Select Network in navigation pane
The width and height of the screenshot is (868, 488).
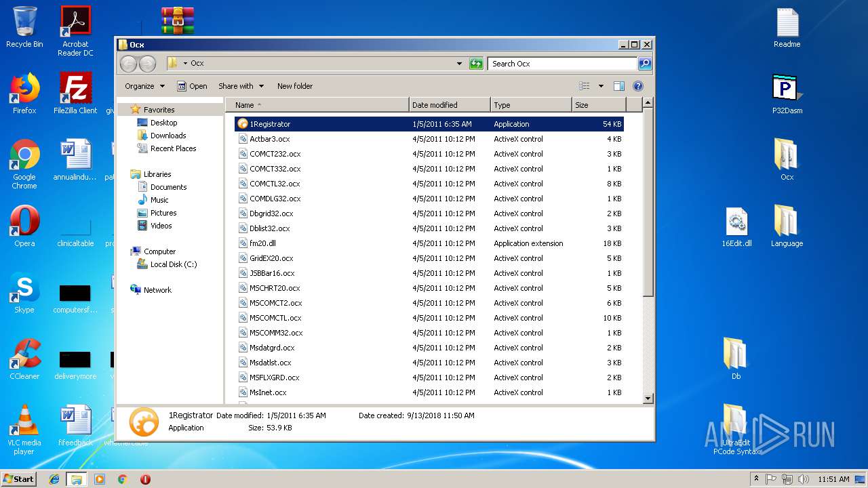click(157, 290)
